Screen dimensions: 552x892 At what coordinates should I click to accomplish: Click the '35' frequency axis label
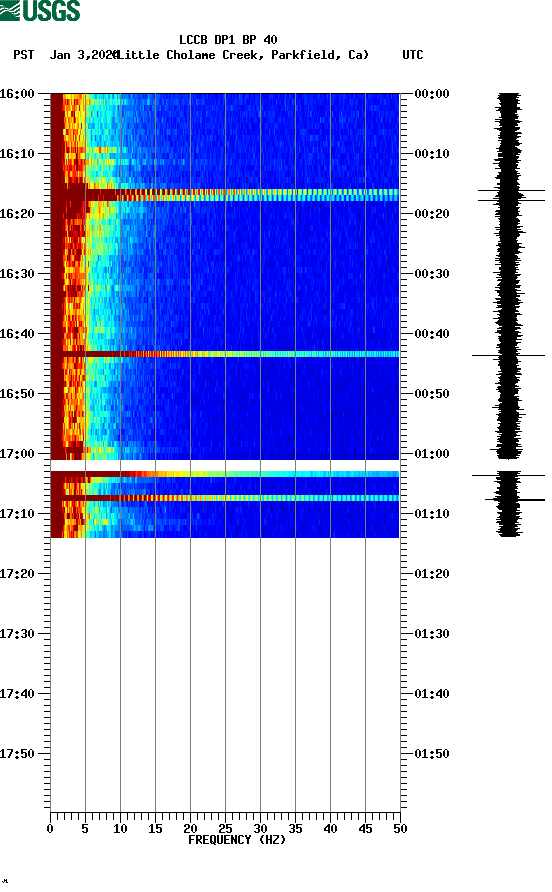[x=295, y=829]
